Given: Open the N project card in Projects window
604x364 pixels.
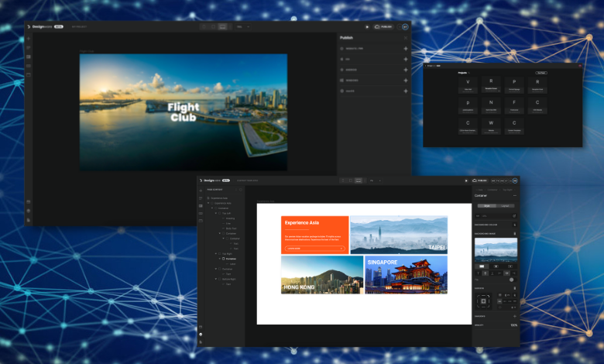Looking at the screenshot, I should point(491,105).
